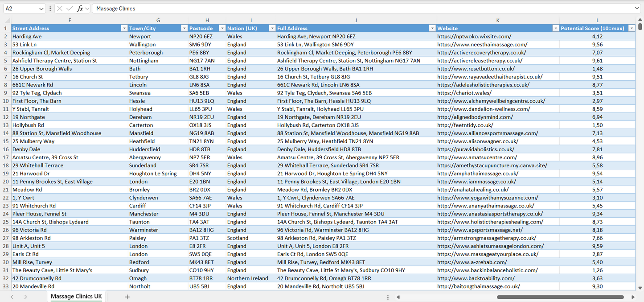Click the previous sheet navigation arrow
Viewport: 644px width, 302px height.
point(12,297)
